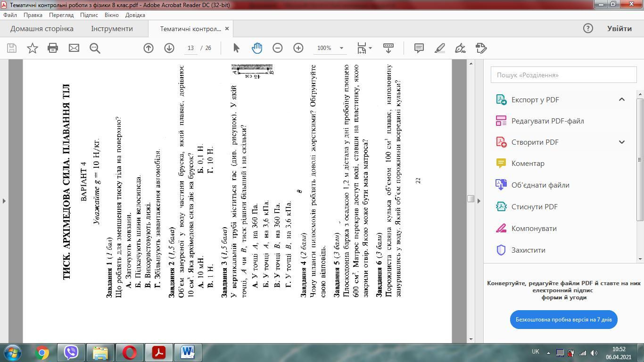Open Compress PDF tool
This screenshot has width=644, height=362.
click(x=534, y=206)
